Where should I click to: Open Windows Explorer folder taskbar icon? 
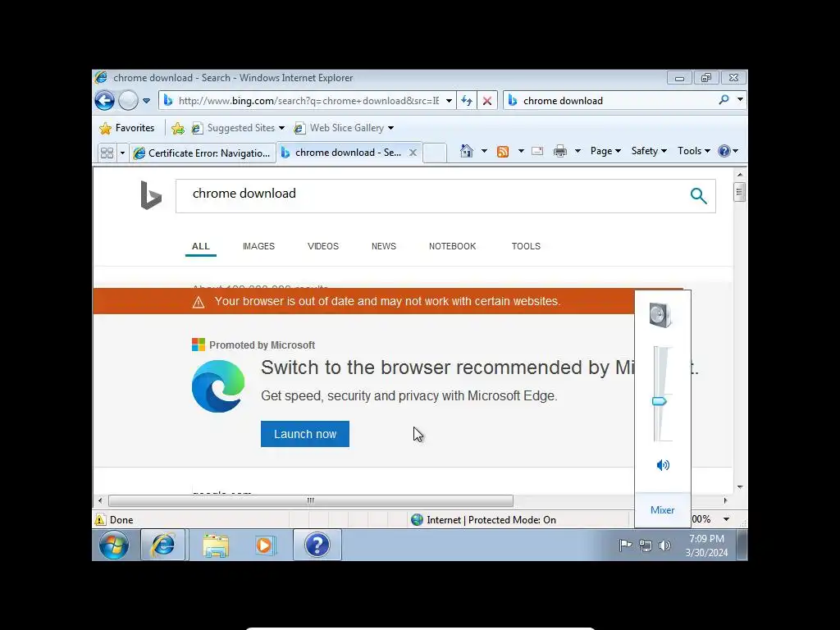pyautogui.click(x=216, y=546)
